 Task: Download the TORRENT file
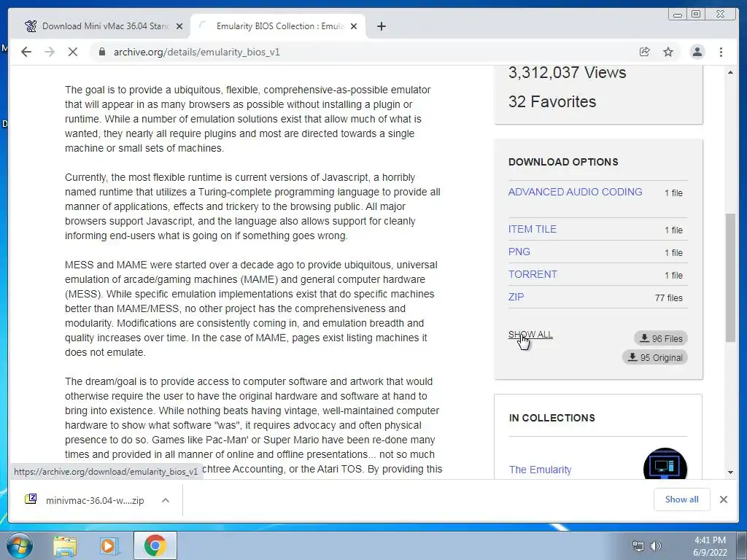click(533, 274)
